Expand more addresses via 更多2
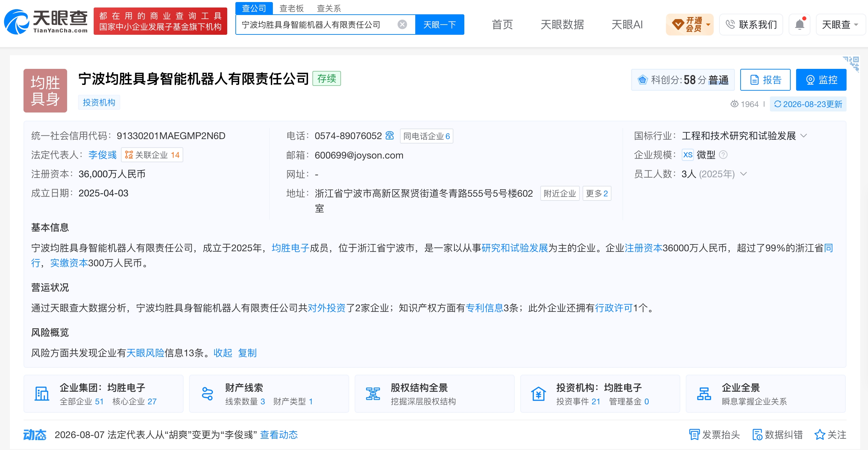The height and width of the screenshot is (450, 868). [x=597, y=193]
